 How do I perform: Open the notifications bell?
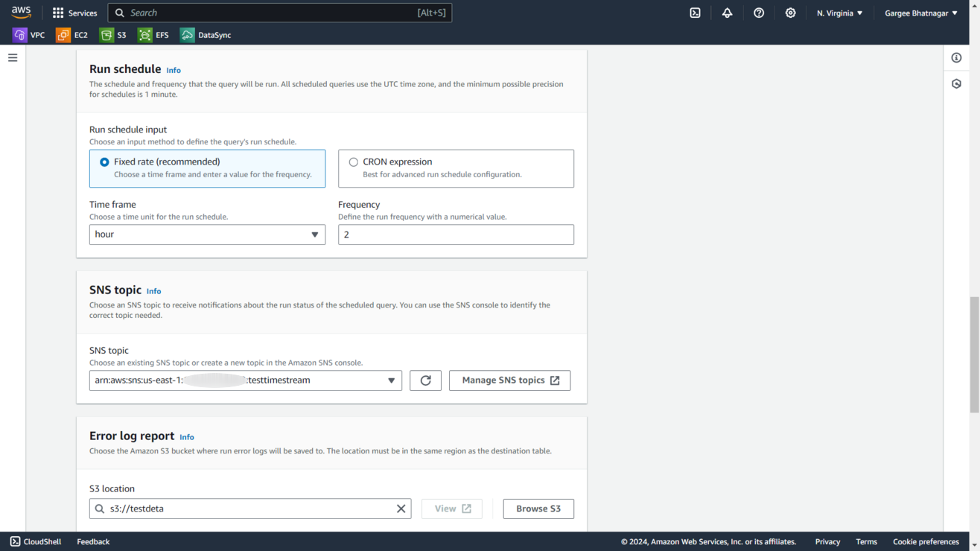pos(727,13)
